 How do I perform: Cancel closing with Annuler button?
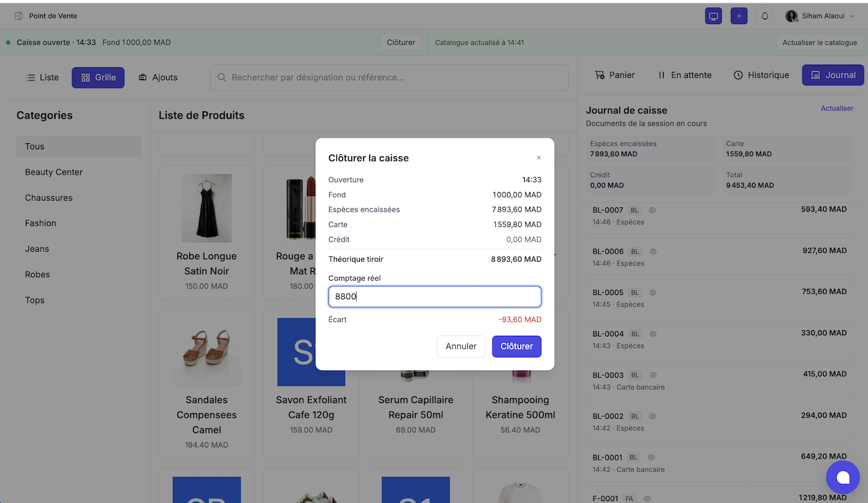click(461, 346)
